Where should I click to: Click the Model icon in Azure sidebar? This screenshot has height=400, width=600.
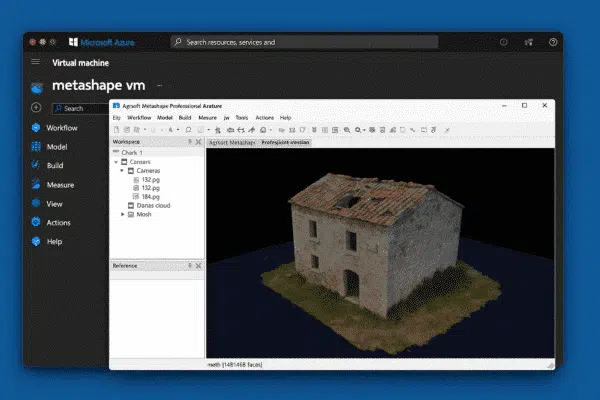tap(35, 147)
